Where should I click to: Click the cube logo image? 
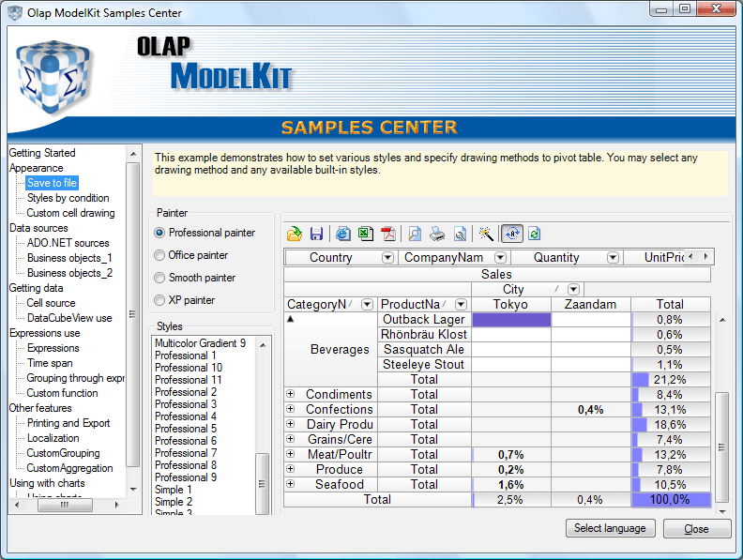53,77
